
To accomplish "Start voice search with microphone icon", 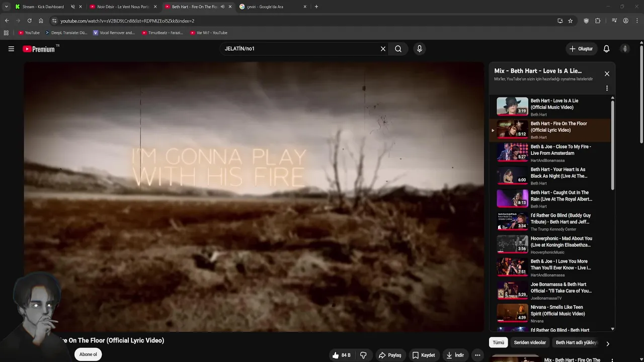I will click(419, 49).
